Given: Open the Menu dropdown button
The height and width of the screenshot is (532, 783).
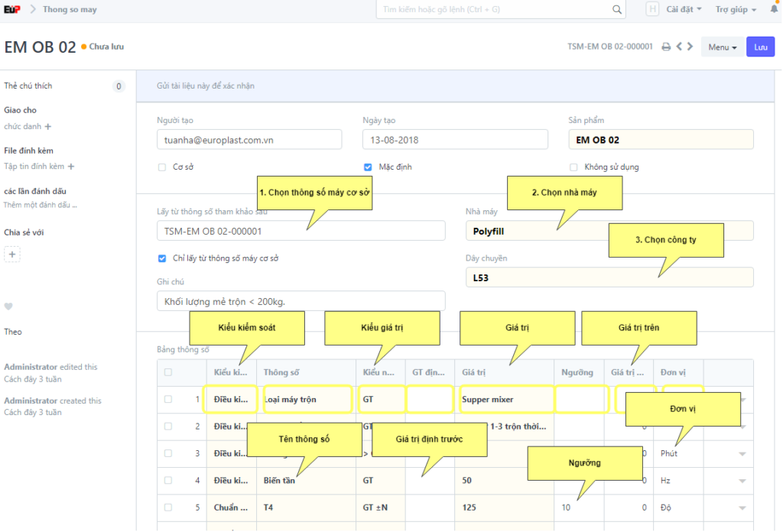Looking at the screenshot, I should pos(722,47).
